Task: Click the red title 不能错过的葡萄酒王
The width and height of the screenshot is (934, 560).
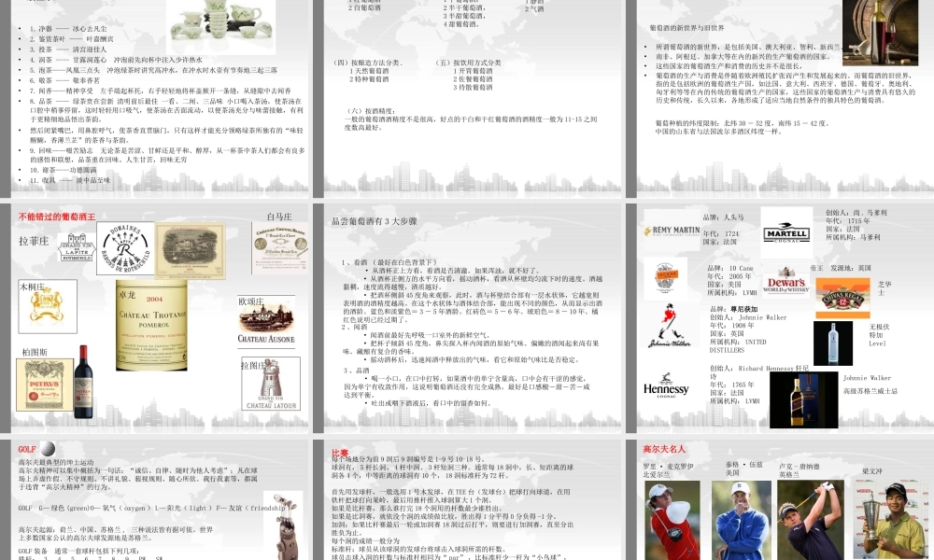Action: coord(57,217)
